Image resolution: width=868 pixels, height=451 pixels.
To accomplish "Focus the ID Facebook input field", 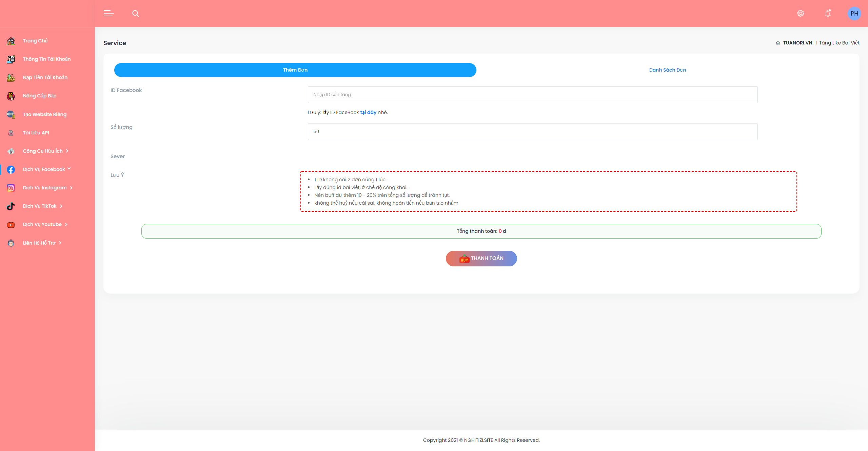I will point(533,95).
